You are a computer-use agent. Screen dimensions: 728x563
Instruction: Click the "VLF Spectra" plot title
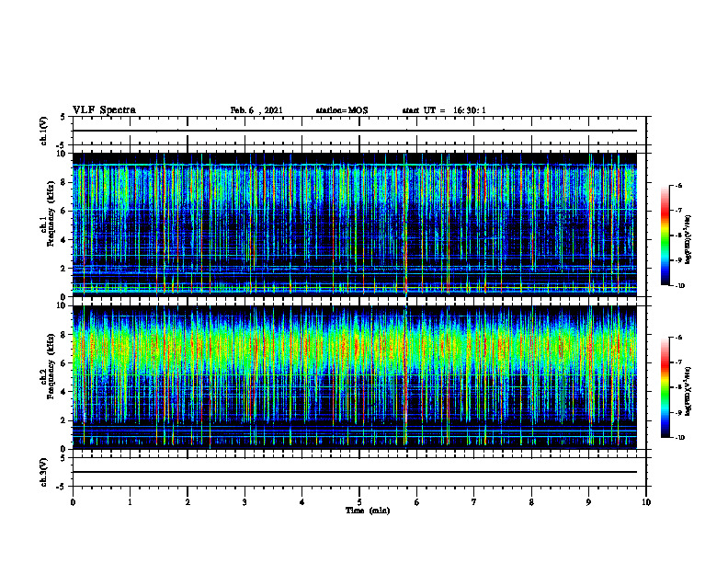click(104, 110)
